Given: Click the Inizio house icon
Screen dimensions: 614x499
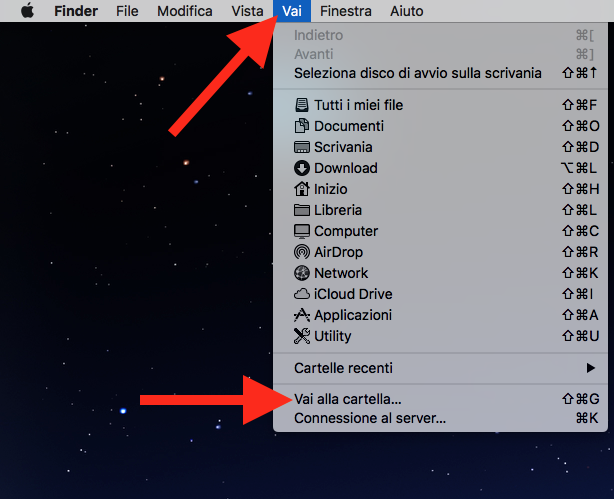Looking at the screenshot, I should pyautogui.click(x=302, y=189).
